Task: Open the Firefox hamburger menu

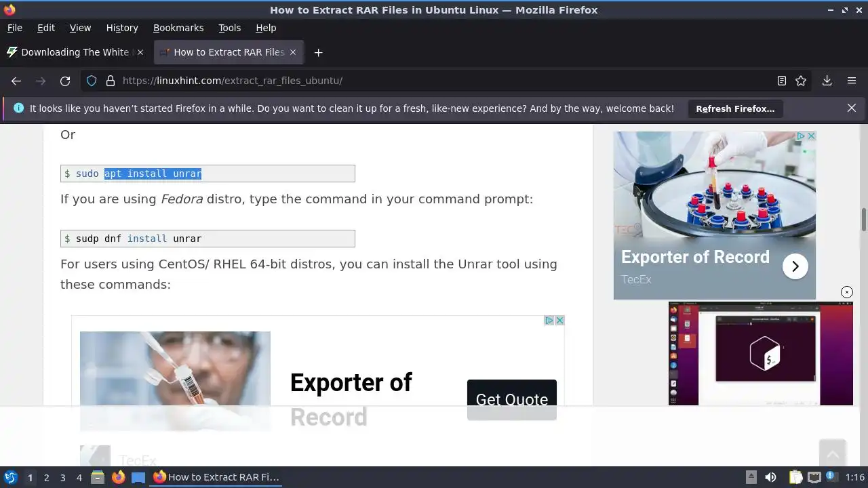Action: (x=852, y=81)
